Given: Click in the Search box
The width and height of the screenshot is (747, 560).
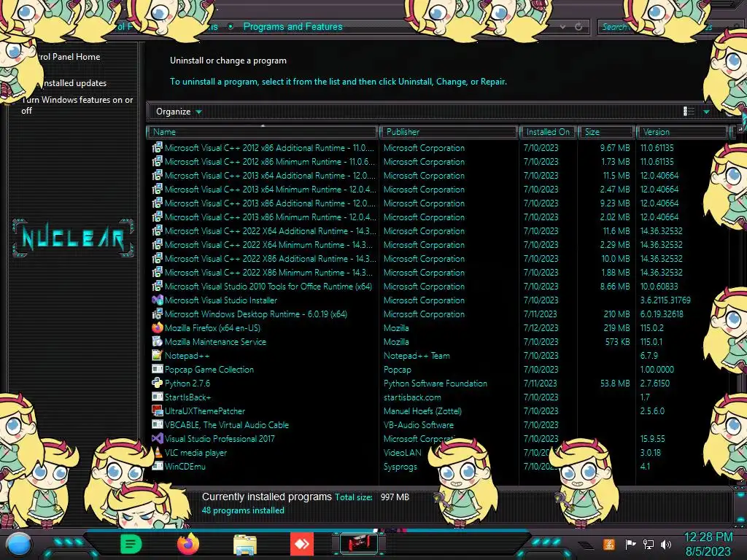Looking at the screenshot, I should tap(664, 27).
